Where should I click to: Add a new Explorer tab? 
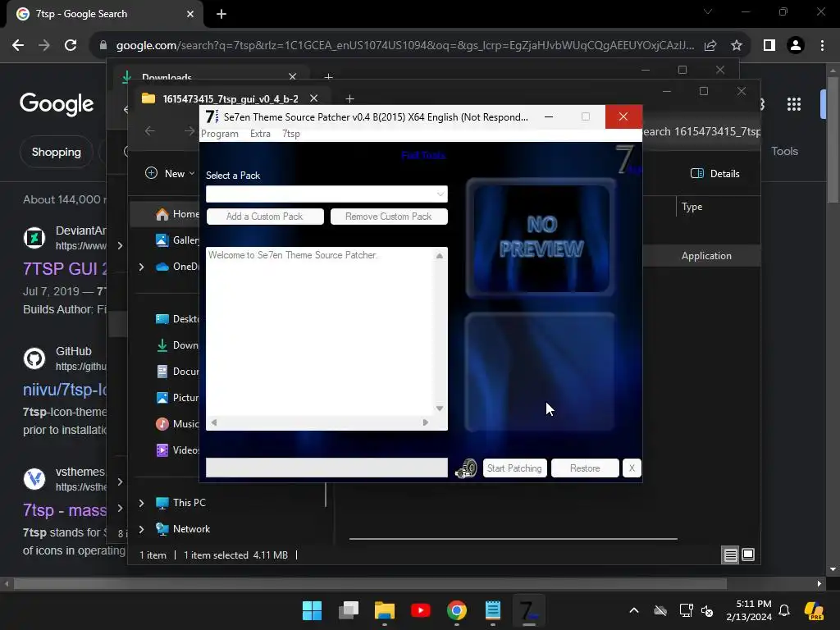[x=349, y=98]
